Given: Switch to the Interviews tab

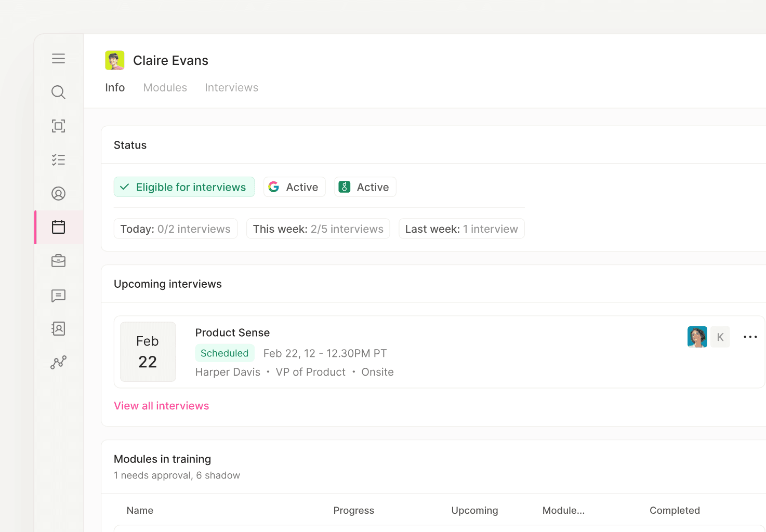Looking at the screenshot, I should (231, 87).
